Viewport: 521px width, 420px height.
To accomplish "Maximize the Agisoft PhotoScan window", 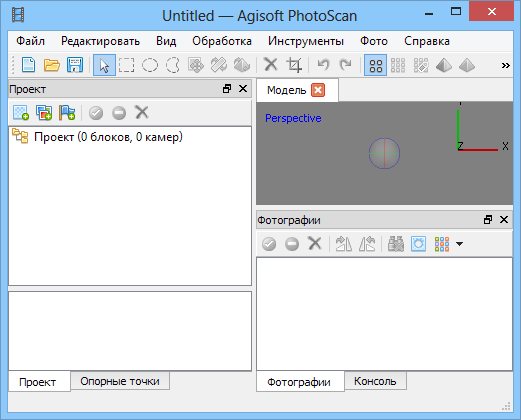I will point(456,12).
